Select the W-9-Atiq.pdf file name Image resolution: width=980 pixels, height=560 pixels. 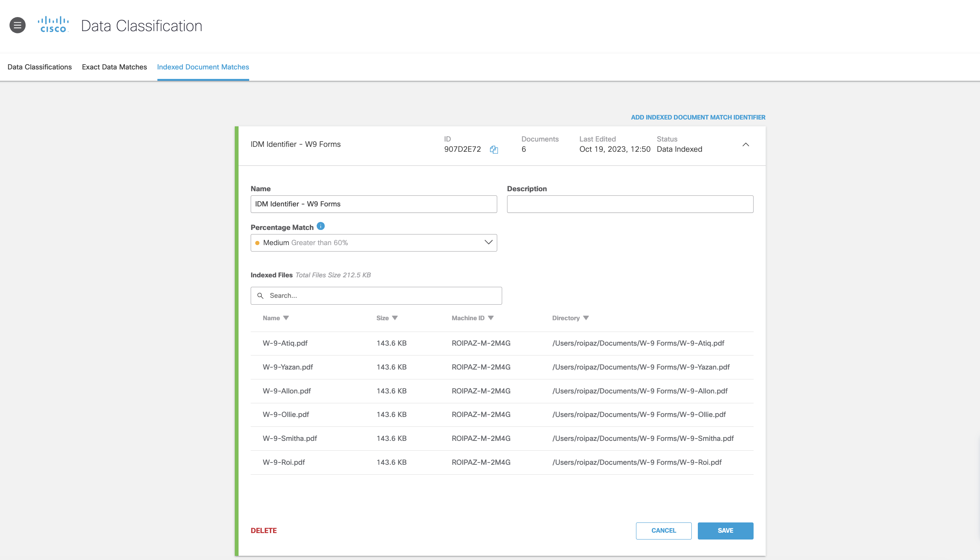[x=285, y=343]
